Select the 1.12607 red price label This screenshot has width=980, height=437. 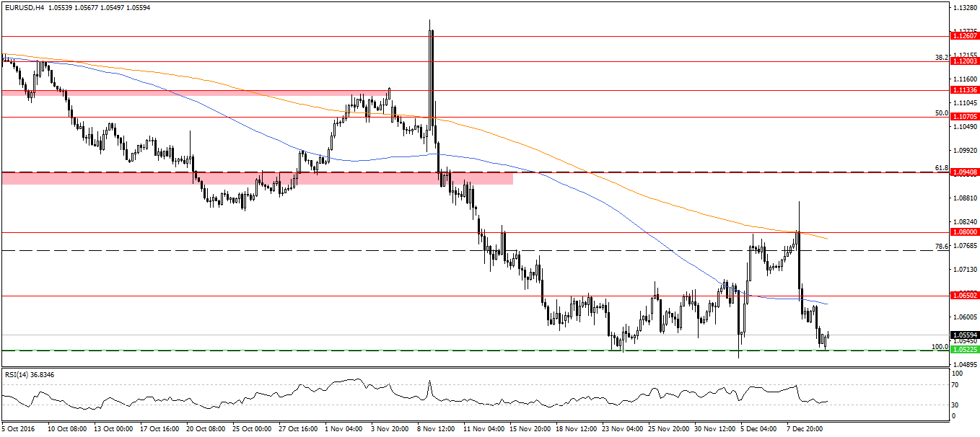click(964, 35)
